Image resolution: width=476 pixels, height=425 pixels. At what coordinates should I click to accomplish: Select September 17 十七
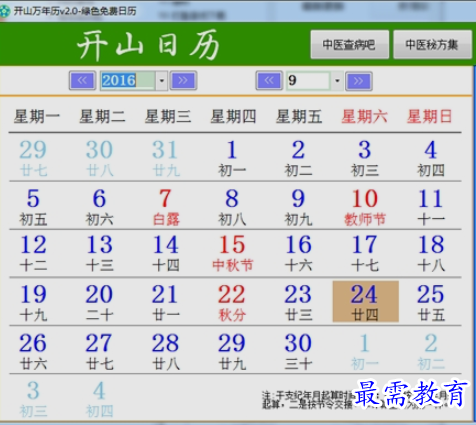(x=365, y=253)
